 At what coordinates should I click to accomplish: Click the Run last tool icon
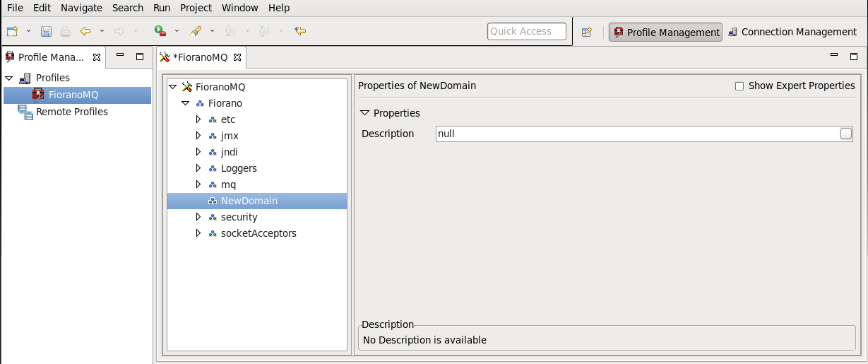pos(160,31)
